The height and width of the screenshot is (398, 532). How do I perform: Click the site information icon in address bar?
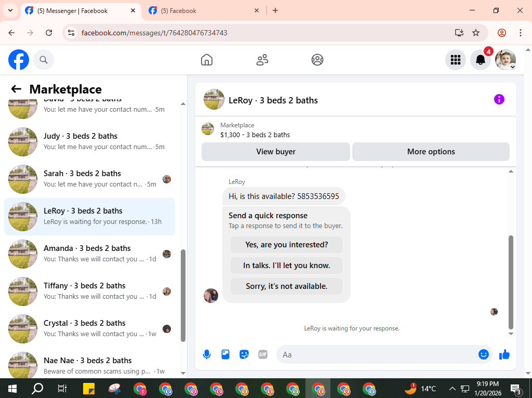pyautogui.click(x=71, y=33)
